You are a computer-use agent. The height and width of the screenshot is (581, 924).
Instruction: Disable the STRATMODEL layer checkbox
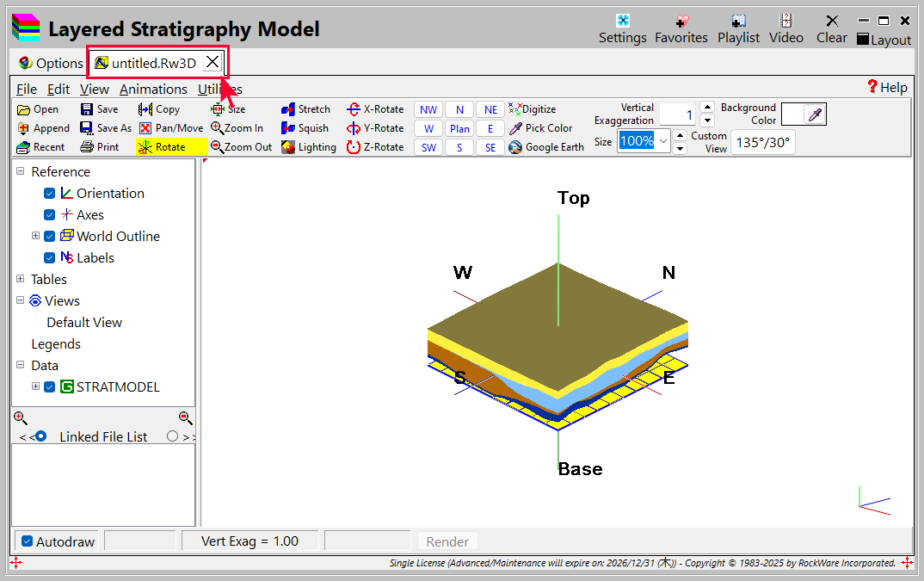click(50, 387)
